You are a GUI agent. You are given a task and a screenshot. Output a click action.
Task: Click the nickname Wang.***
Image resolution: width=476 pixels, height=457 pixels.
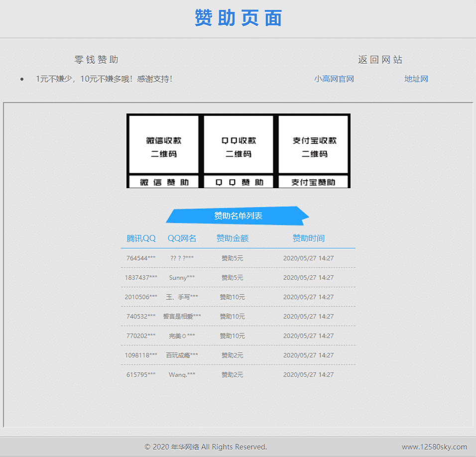point(182,375)
